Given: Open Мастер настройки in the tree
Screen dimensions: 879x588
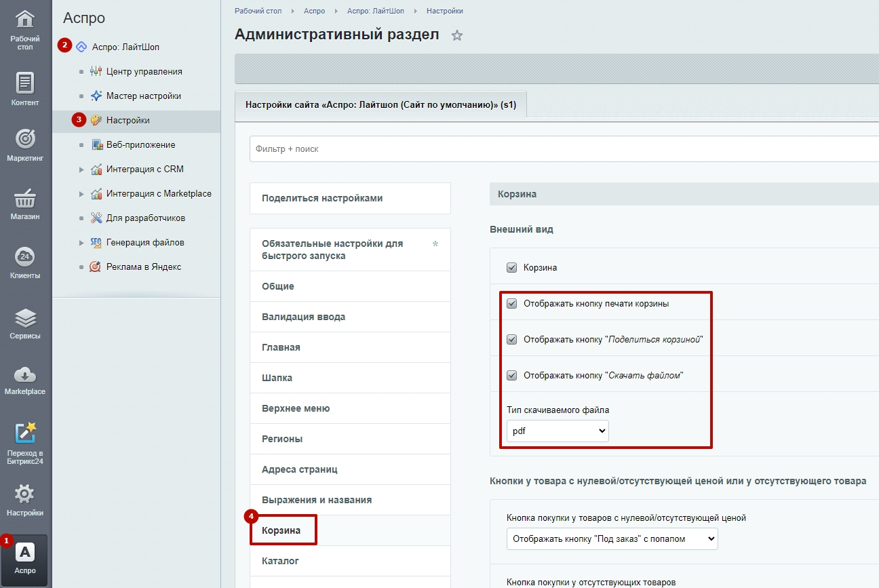Looking at the screenshot, I should tap(144, 96).
